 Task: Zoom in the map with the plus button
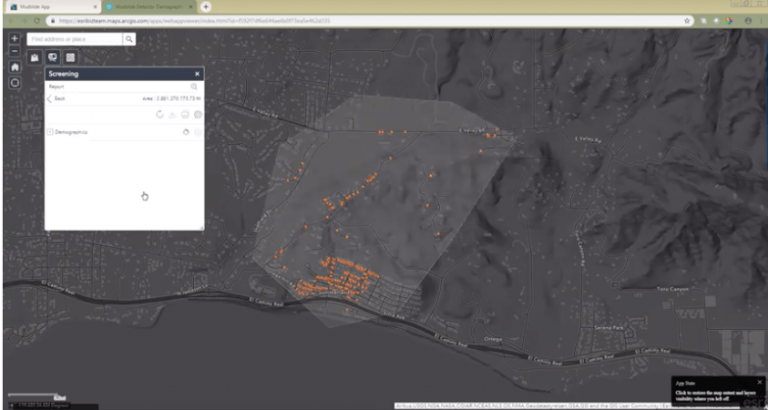point(15,38)
